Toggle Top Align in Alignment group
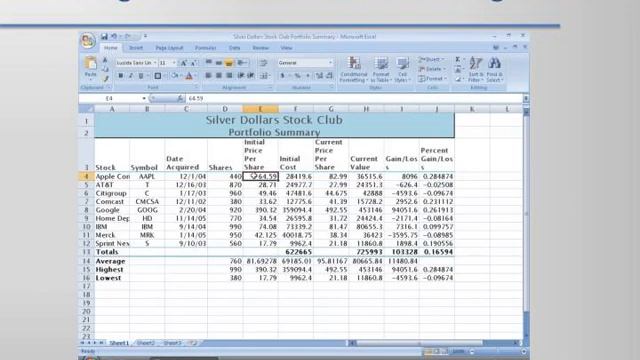Screen dimensions: 640x360 [209, 63]
